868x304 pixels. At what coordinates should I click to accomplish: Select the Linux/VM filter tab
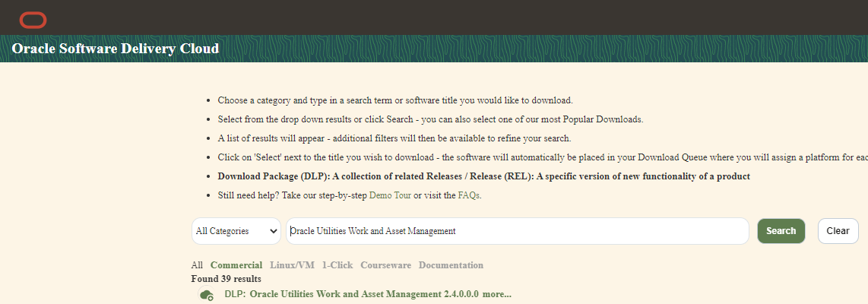coord(292,265)
